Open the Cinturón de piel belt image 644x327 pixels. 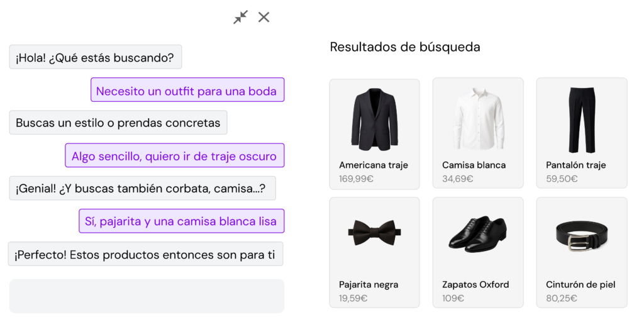(581, 235)
